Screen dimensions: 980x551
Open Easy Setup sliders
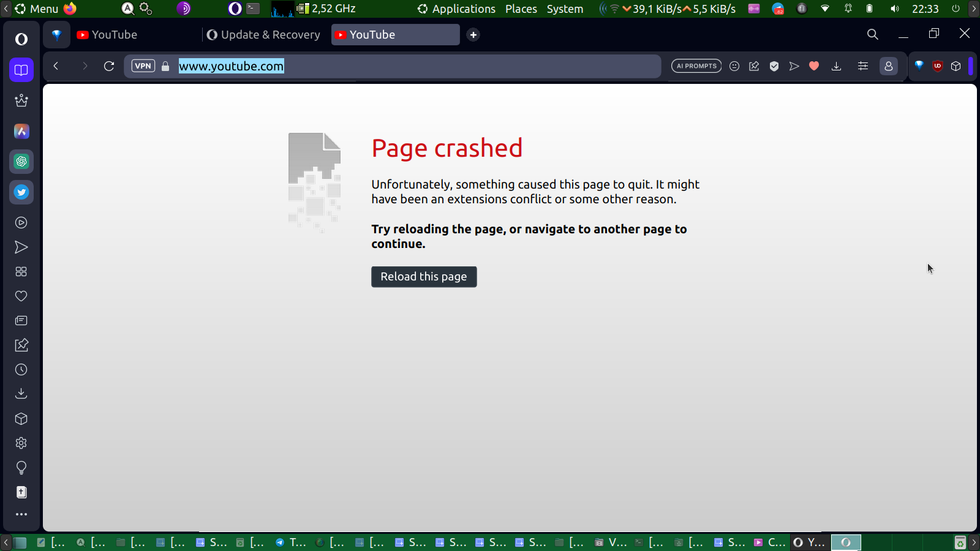tap(863, 66)
